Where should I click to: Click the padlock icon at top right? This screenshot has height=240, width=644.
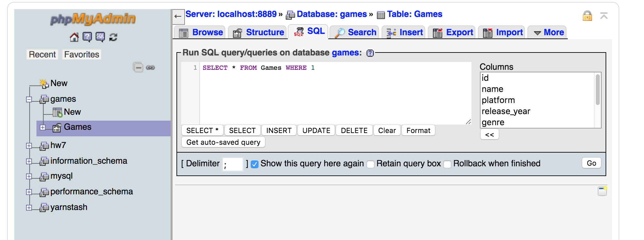pyautogui.click(x=587, y=16)
